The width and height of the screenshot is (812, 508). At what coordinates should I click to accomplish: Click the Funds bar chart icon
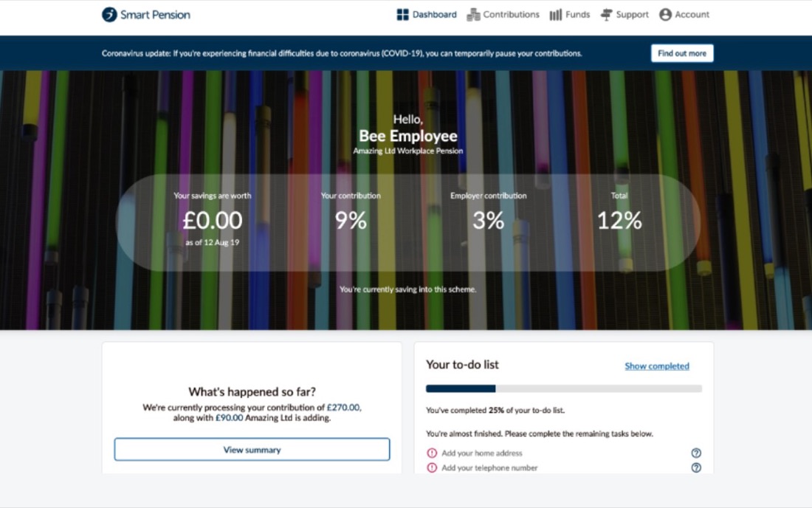coord(556,15)
